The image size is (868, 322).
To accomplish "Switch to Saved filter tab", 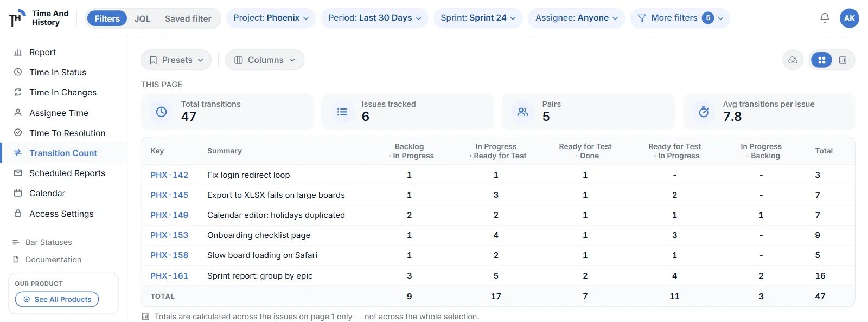I will pyautogui.click(x=188, y=18).
